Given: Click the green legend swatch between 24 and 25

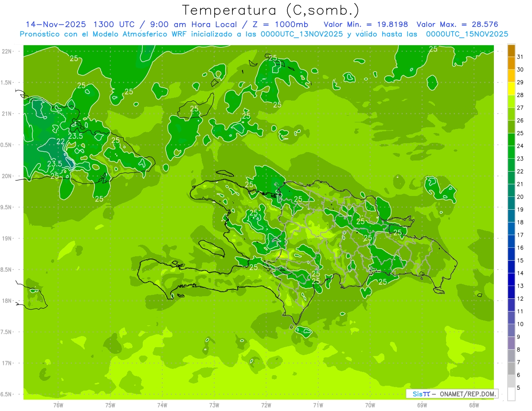Looking at the screenshot, I should pyautogui.click(x=511, y=140).
